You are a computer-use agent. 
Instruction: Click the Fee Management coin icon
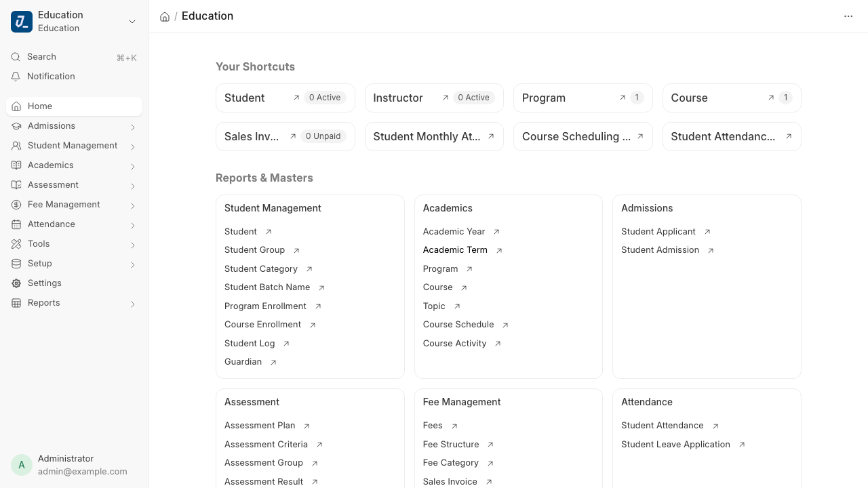pos(16,205)
